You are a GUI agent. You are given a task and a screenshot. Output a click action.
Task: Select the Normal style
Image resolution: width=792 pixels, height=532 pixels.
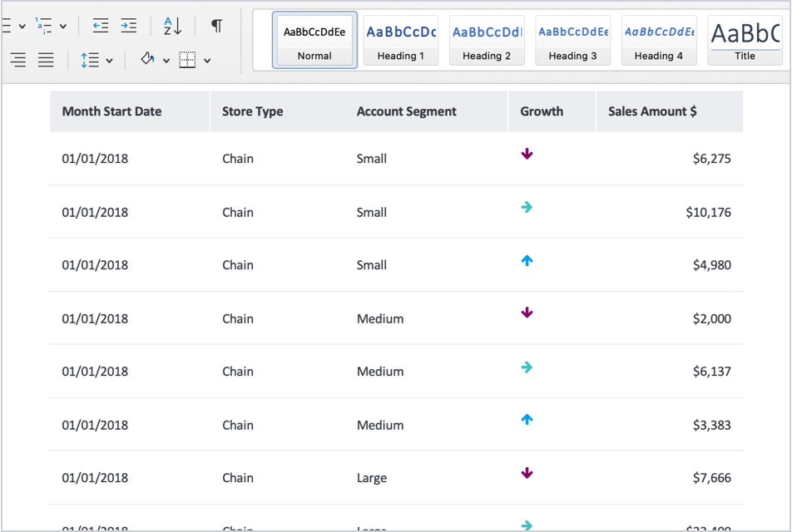(x=314, y=39)
